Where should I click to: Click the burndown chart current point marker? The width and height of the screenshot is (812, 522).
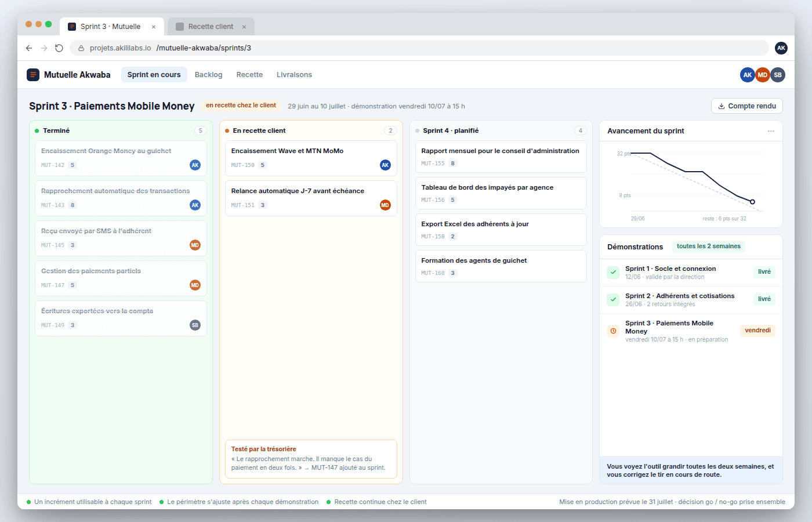tap(752, 202)
